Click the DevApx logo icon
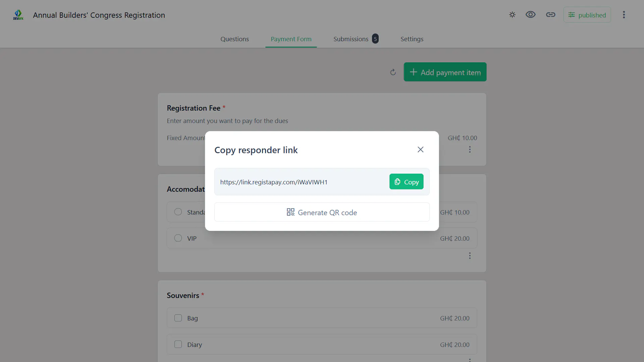 (18, 15)
